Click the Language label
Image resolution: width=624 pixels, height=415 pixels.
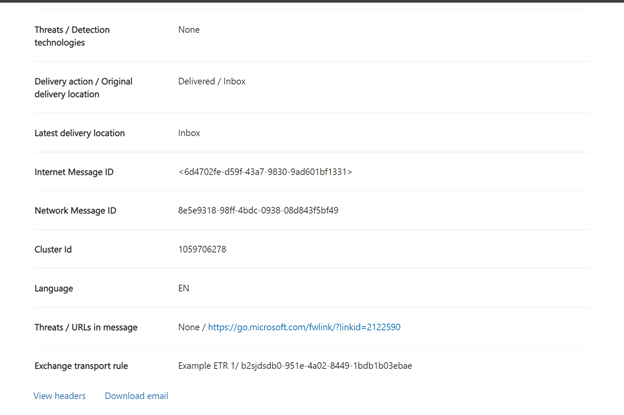pyautogui.click(x=54, y=288)
